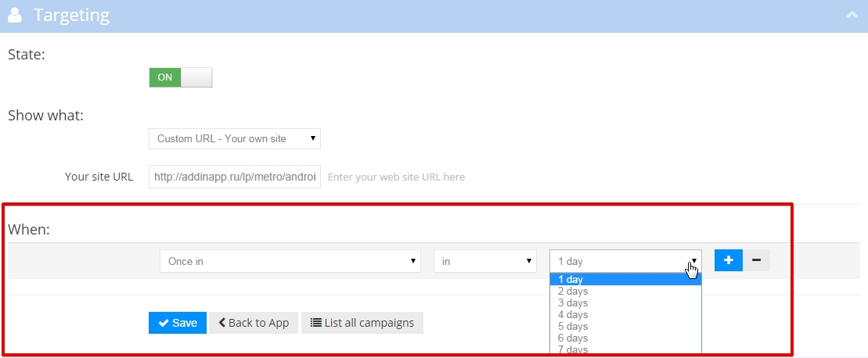Image resolution: width=868 pixels, height=358 pixels.
Task: Open the Custom URL show-what dropdown
Action: coord(235,138)
